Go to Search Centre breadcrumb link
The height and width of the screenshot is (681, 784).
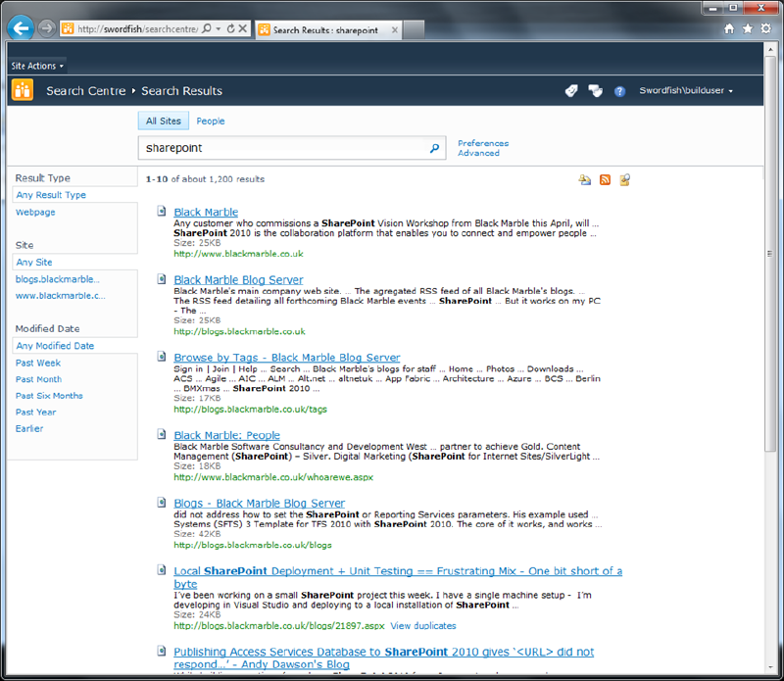pos(86,91)
